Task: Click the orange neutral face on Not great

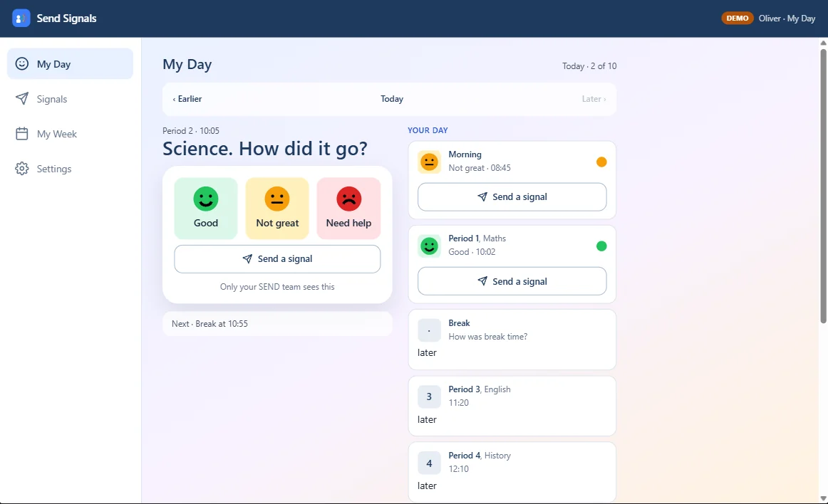Action: click(277, 199)
